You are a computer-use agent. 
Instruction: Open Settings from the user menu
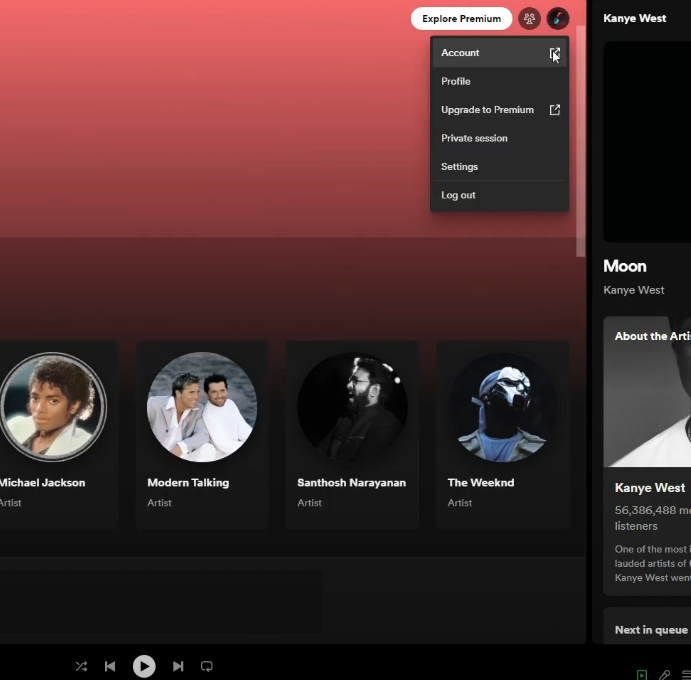[x=500, y=167]
